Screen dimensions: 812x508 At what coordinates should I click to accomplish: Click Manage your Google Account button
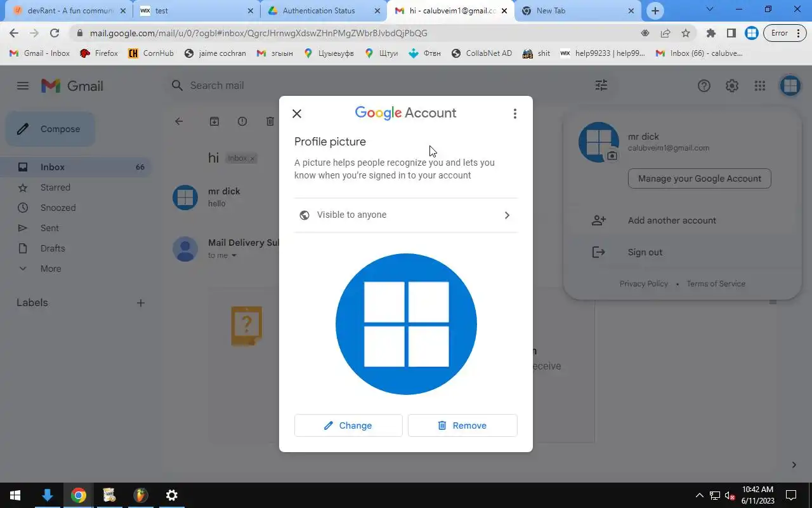pos(699,178)
